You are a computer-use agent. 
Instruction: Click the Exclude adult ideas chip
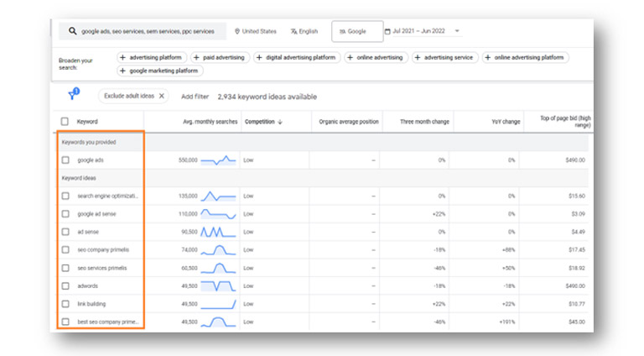133,96
